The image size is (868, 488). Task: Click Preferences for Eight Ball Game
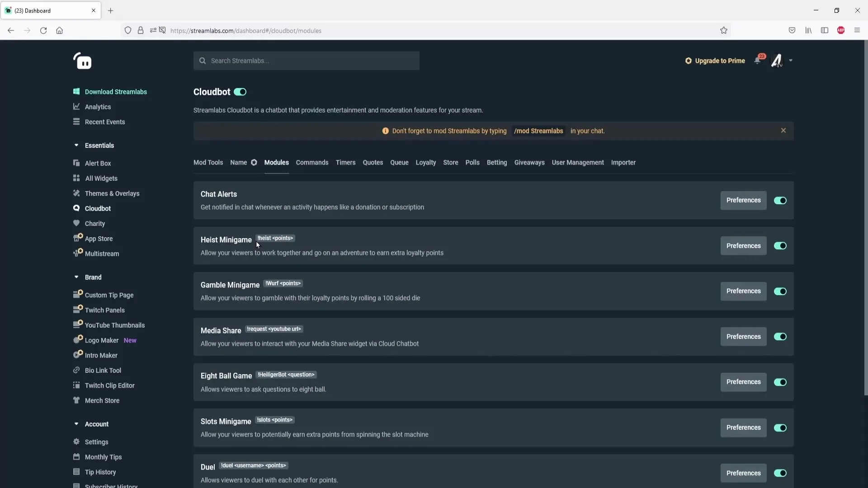[743, 382]
